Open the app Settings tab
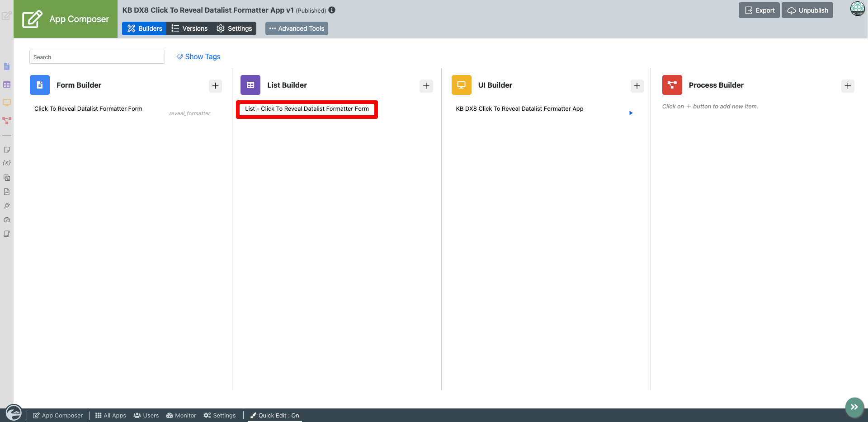The height and width of the screenshot is (422, 868). click(234, 28)
